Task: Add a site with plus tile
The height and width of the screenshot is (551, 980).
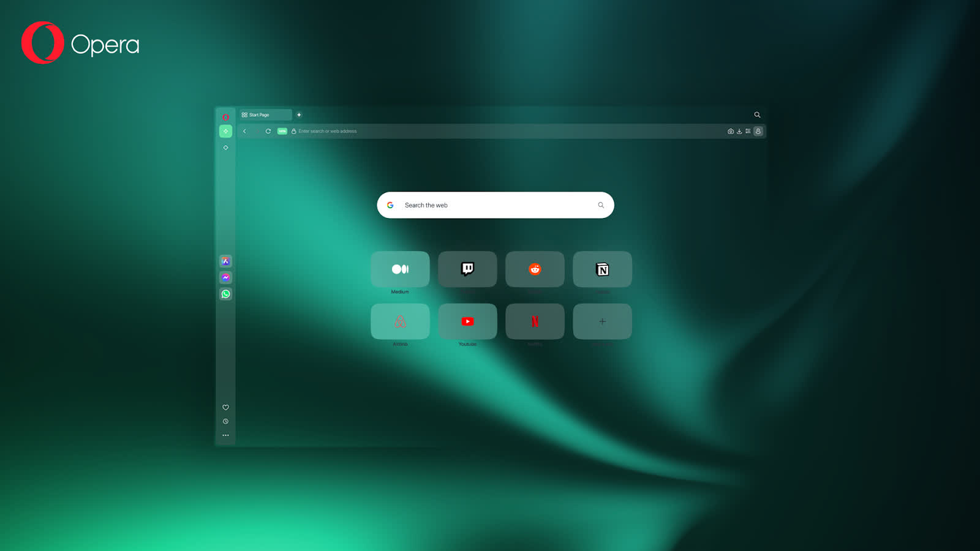Action: pyautogui.click(x=602, y=321)
